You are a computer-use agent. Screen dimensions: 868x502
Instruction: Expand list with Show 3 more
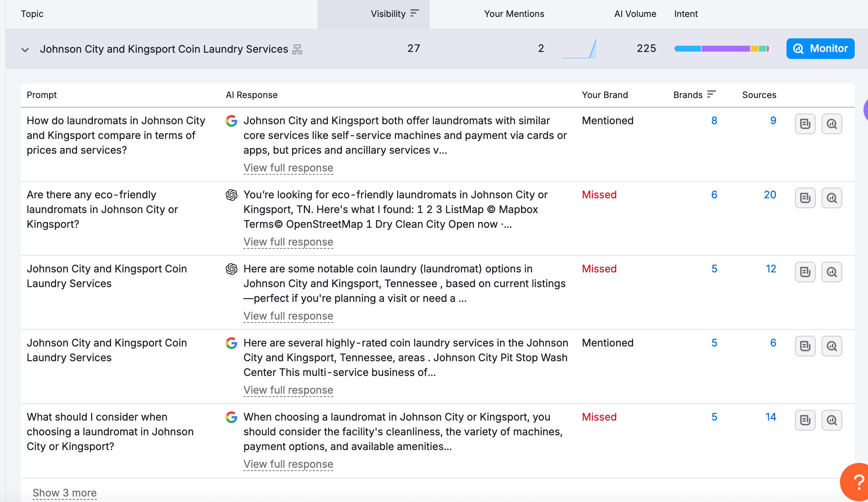click(x=65, y=493)
